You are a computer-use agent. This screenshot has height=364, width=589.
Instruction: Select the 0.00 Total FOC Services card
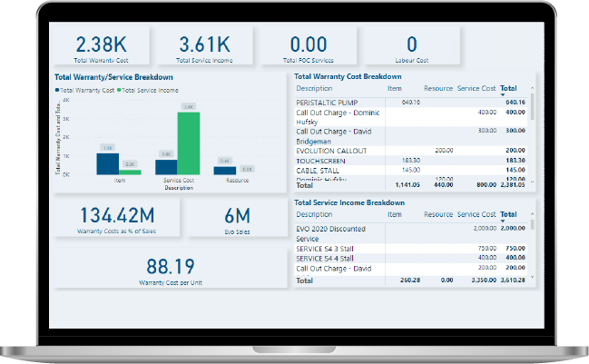309,45
